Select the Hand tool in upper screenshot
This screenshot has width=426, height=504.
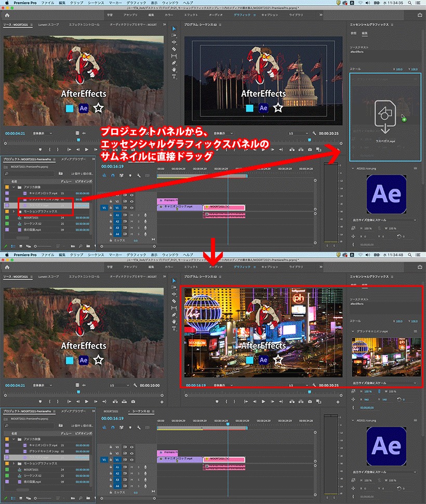[174, 70]
